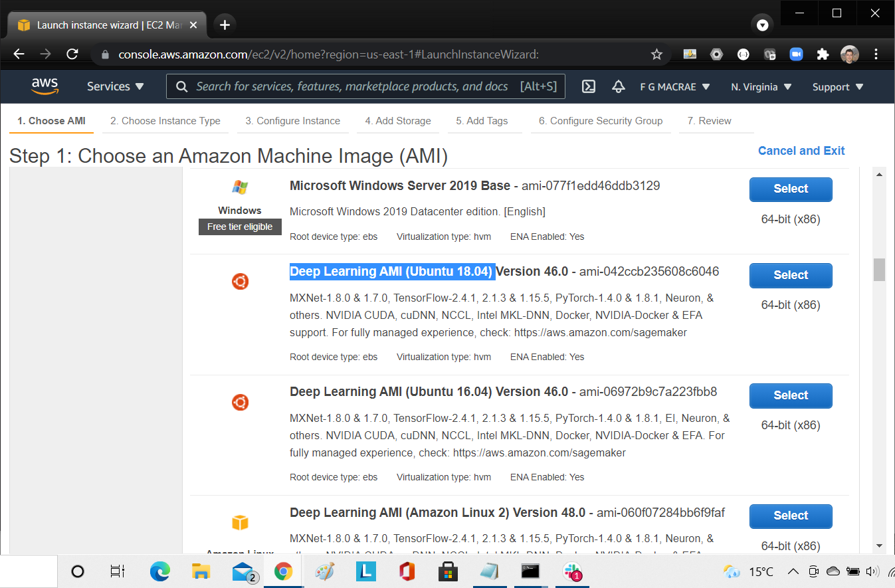Go to Configure Security Group step
Screen dimensions: 895x588
pyautogui.click(x=601, y=121)
